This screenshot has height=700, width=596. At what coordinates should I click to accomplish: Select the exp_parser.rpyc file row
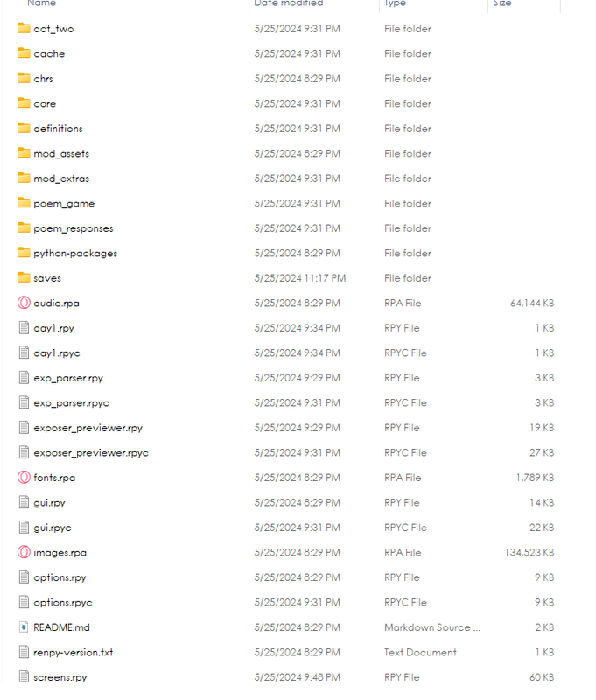click(285, 403)
